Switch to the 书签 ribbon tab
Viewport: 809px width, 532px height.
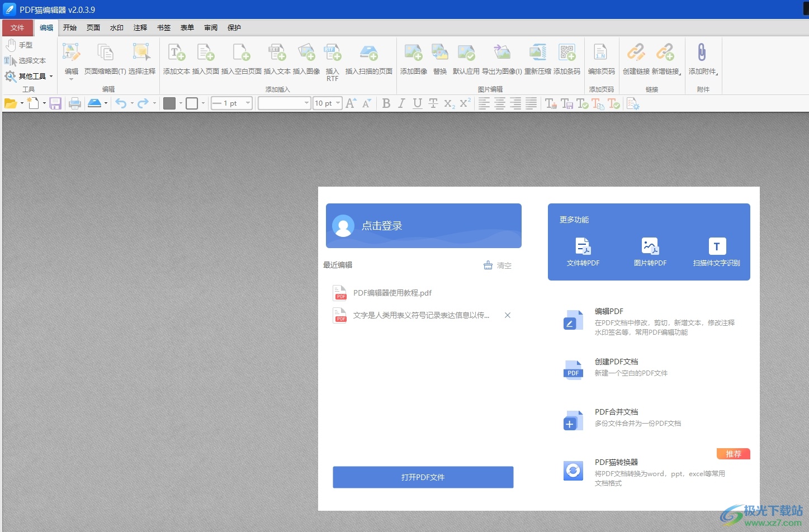pos(164,28)
